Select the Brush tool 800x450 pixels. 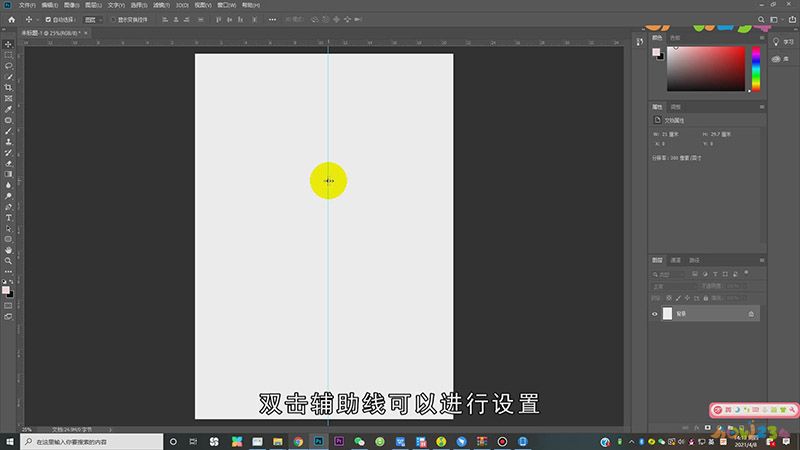point(8,131)
